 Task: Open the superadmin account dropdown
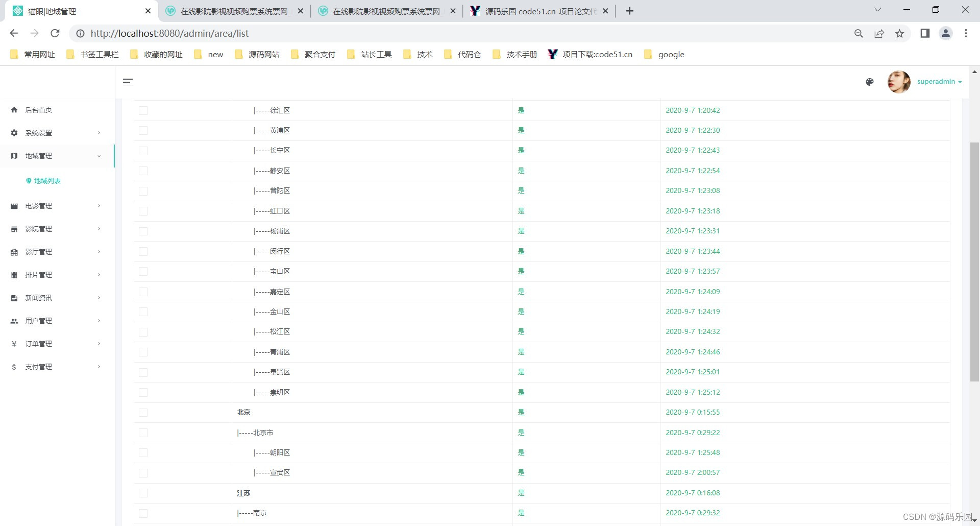pos(939,81)
